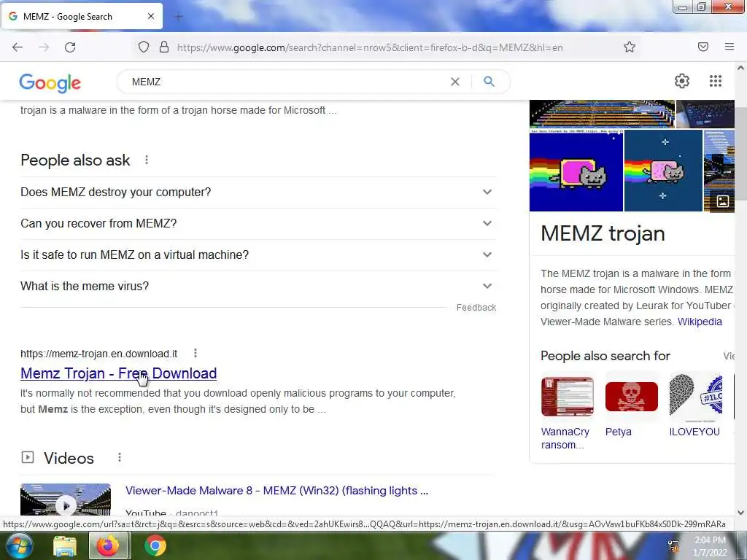
Task: Click the ILOVEYOU heart thumbnail
Action: pyautogui.click(x=695, y=397)
